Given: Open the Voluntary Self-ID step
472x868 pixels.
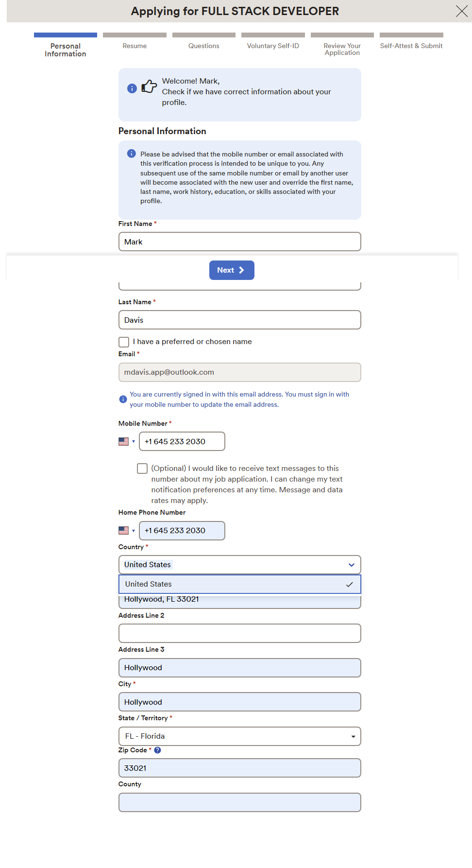Looking at the screenshot, I should [273, 46].
